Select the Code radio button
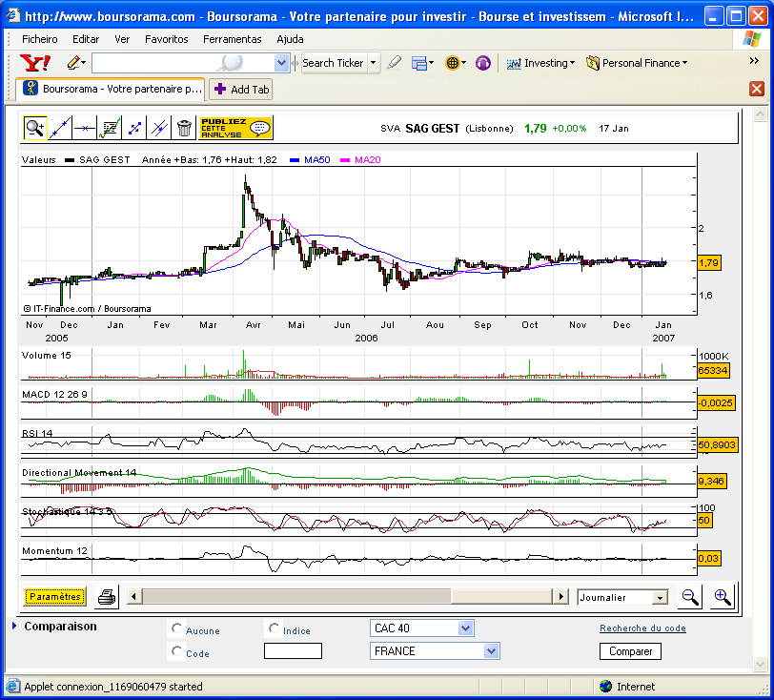This screenshot has height=700, width=774. [x=176, y=651]
